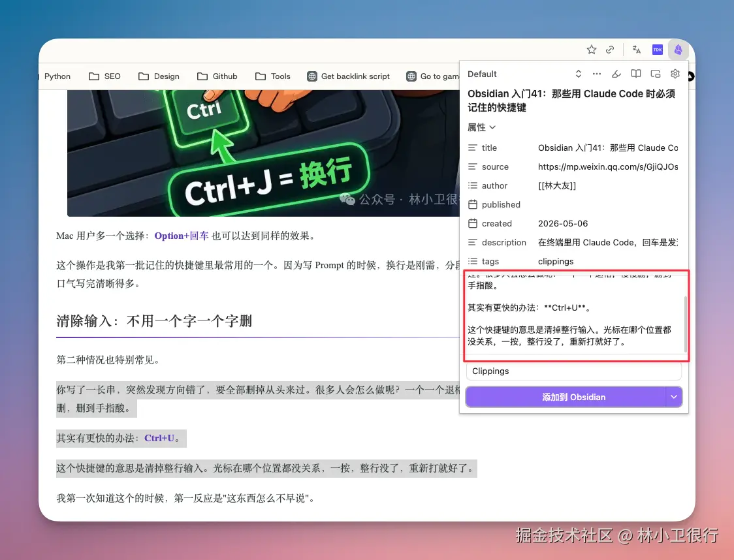Toggle reader mode book icon
734x560 pixels.
coord(635,74)
